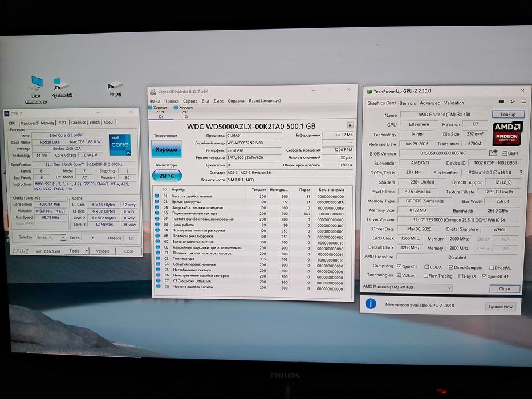Open the Язык(Language) menu
The image size is (532, 399).
[x=265, y=101]
